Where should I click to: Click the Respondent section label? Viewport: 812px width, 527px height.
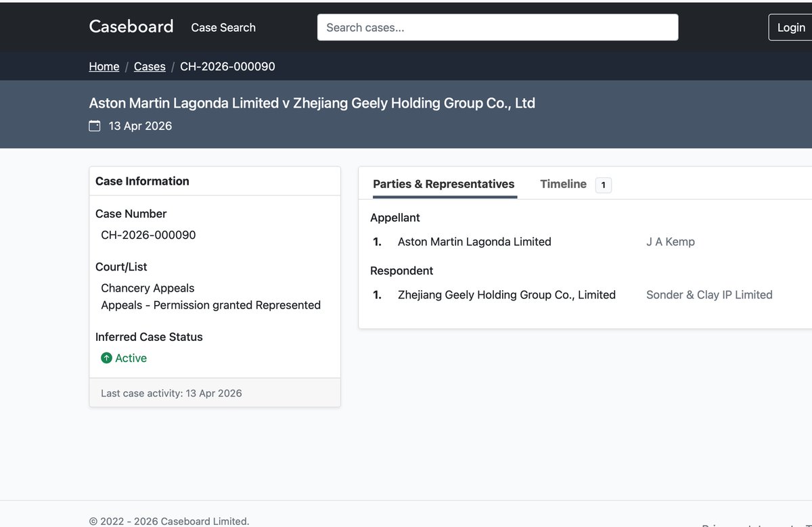pyautogui.click(x=402, y=271)
